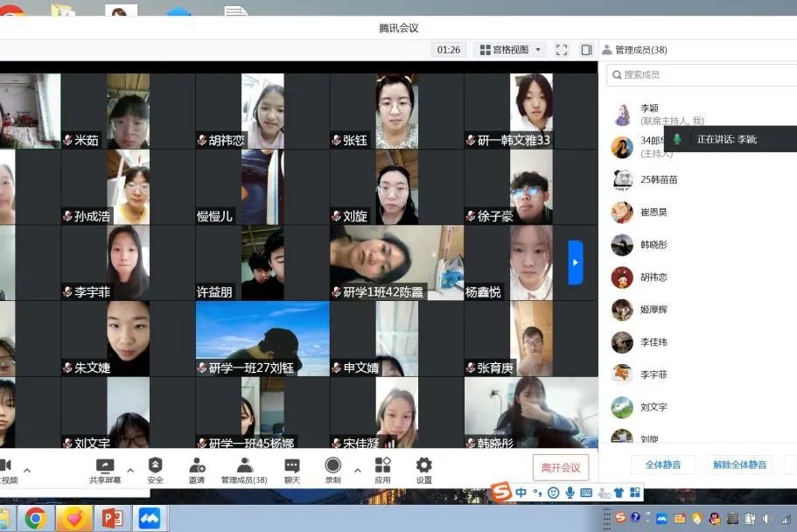Image resolution: width=797 pixels, height=532 pixels.
Task: Open the Apps (应用) icon
Action: pos(382,470)
